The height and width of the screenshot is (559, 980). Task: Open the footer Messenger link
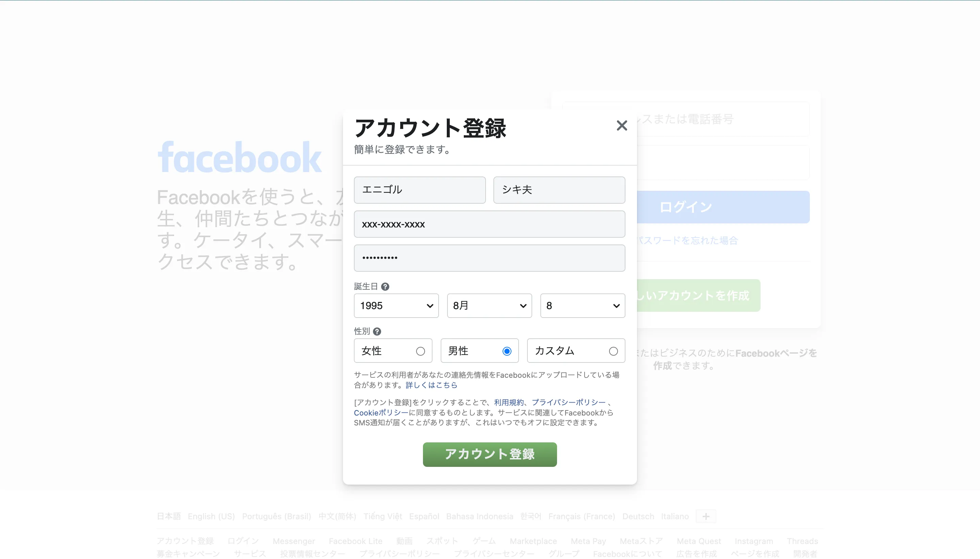(x=294, y=541)
